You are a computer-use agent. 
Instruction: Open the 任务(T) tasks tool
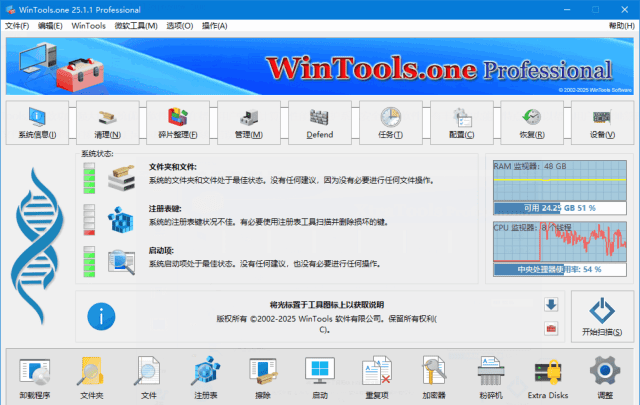[x=391, y=122]
